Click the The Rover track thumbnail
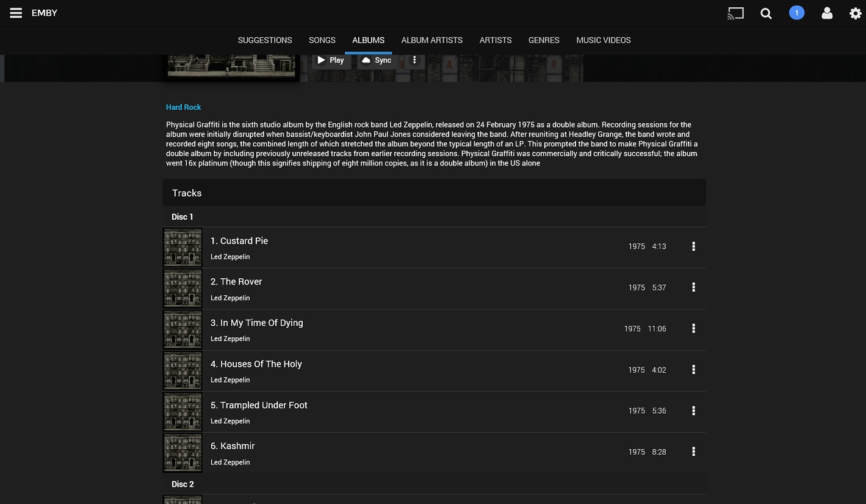Image resolution: width=866 pixels, height=504 pixels. coord(182,288)
